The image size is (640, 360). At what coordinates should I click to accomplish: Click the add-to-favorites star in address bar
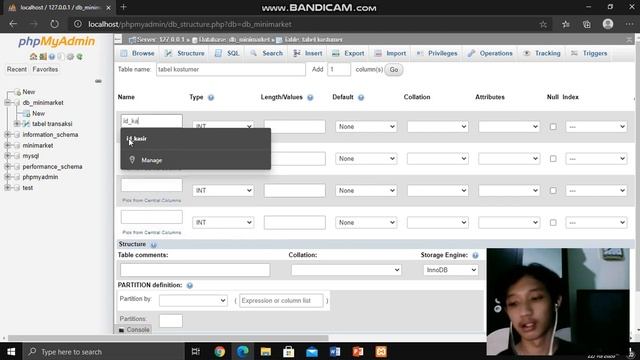[x=543, y=24]
